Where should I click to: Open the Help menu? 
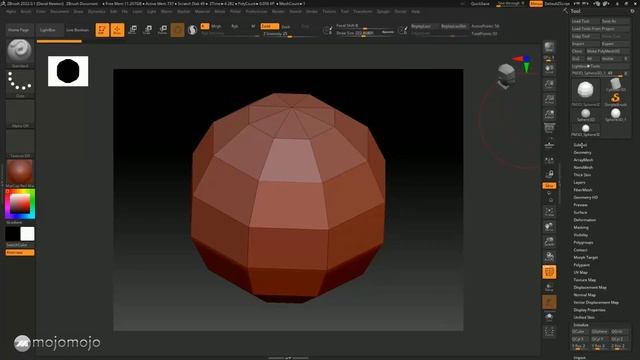tap(416, 11)
